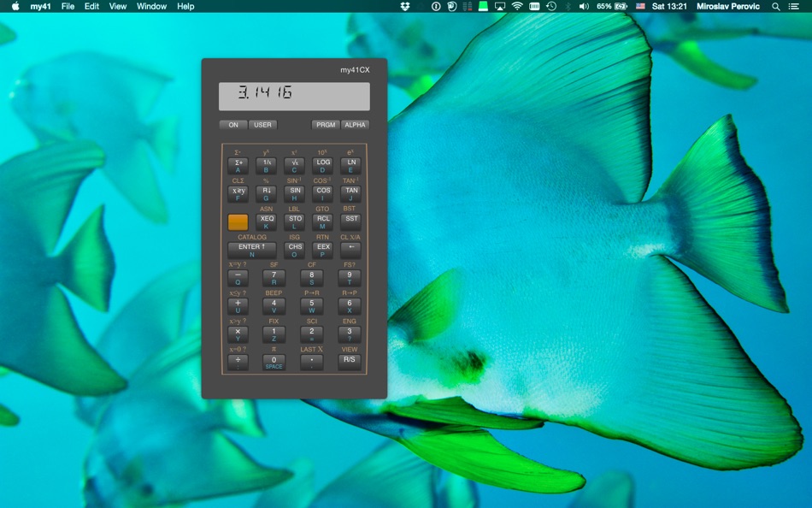Open the Edit menu
812x508 pixels.
[x=91, y=6]
